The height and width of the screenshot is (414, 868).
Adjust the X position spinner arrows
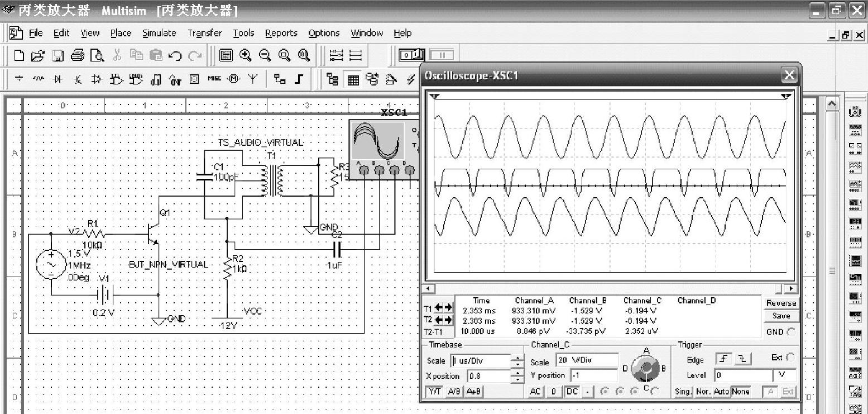(518, 376)
